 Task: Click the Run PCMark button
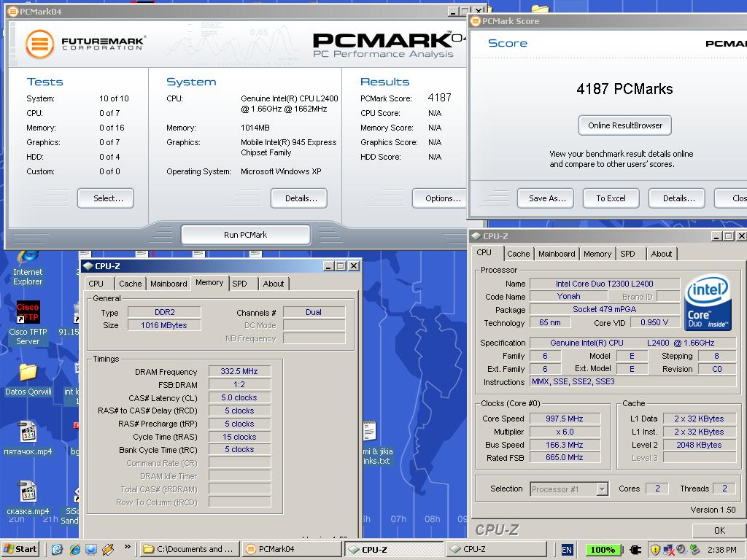pyautogui.click(x=245, y=235)
